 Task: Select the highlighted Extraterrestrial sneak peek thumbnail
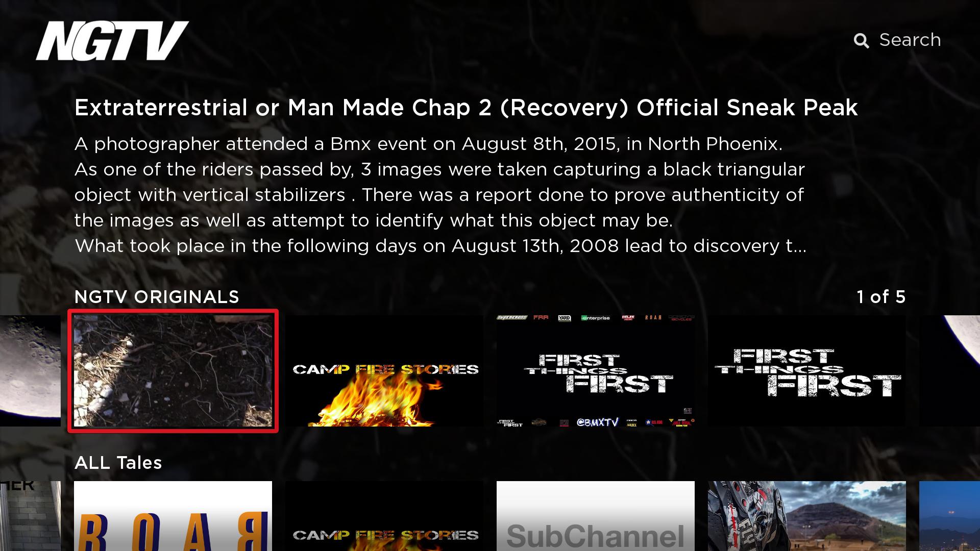[x=173, y=371]
